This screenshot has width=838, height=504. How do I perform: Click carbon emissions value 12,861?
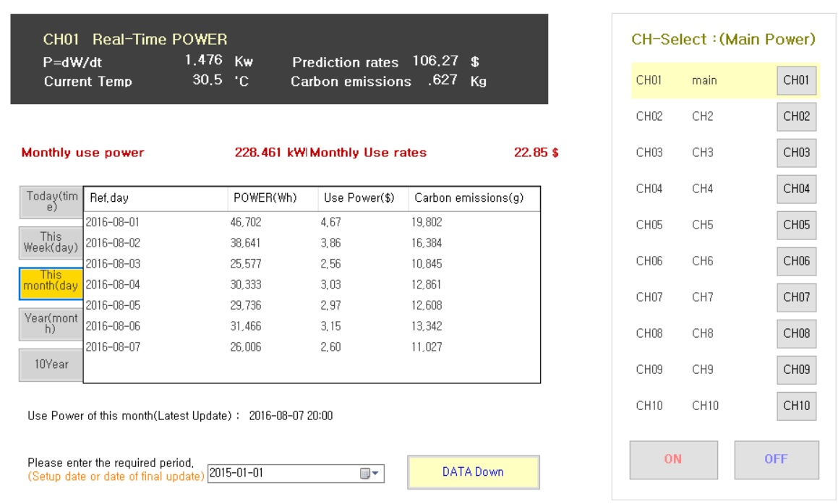(427, 284)
